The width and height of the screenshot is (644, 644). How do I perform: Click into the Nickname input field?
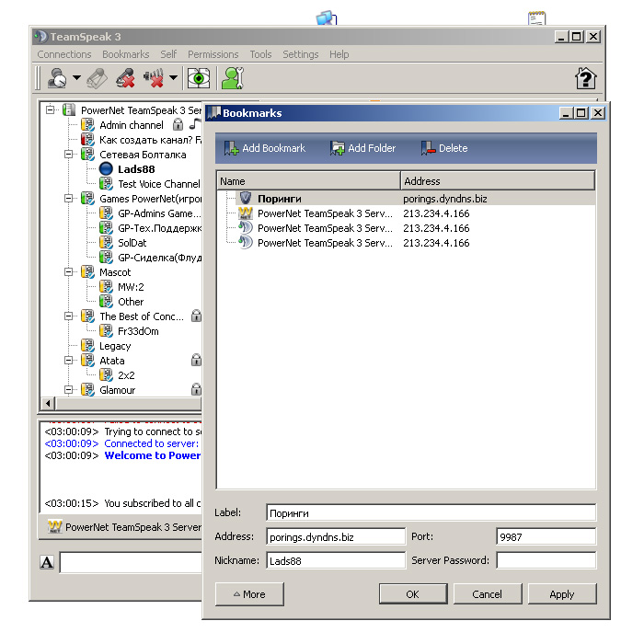click(x=336, y=560)
